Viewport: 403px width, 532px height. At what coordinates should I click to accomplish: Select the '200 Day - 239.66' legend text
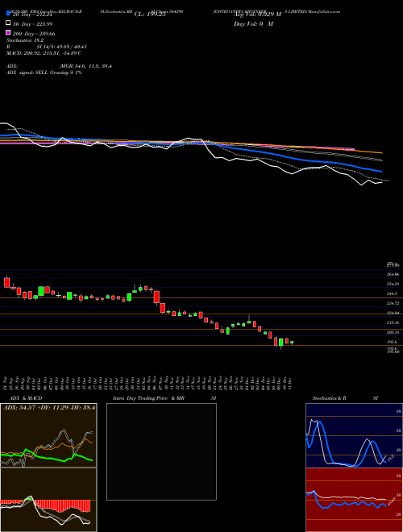tap(35, 34)
